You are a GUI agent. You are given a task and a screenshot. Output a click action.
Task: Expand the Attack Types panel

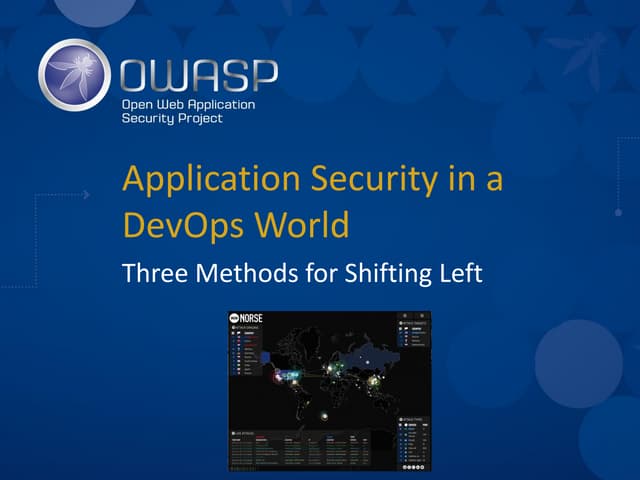click(411, 419)
